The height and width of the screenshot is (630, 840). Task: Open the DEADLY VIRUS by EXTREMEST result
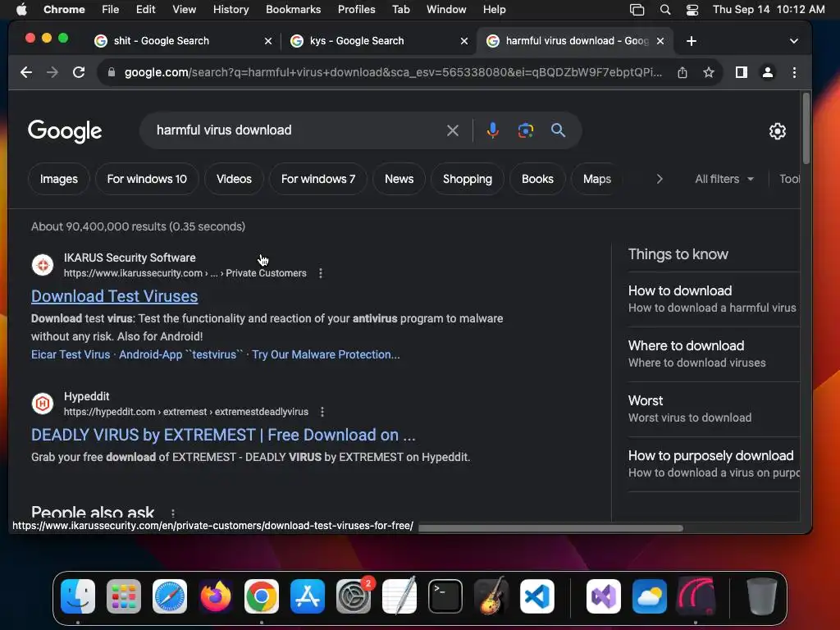click(x=223, y=435)
